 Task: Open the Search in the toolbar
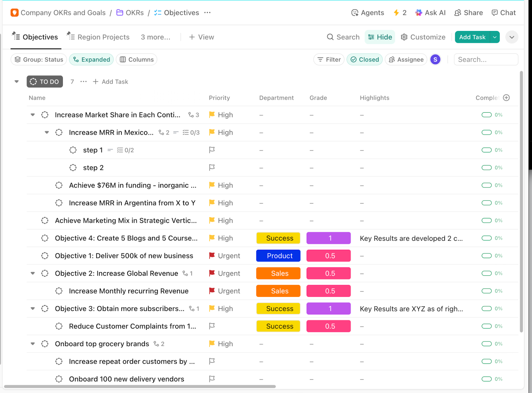343,37
